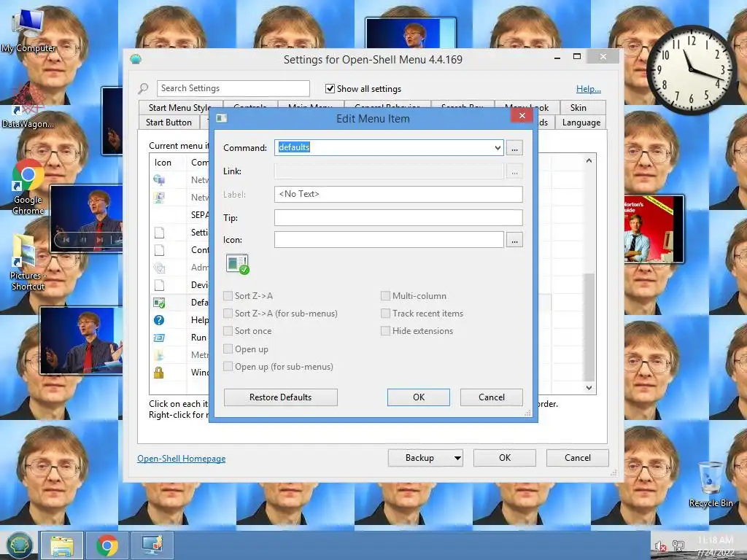Open the My Computer desktop icon
This screenshot has height=560, width=747.
coord(28,31)
